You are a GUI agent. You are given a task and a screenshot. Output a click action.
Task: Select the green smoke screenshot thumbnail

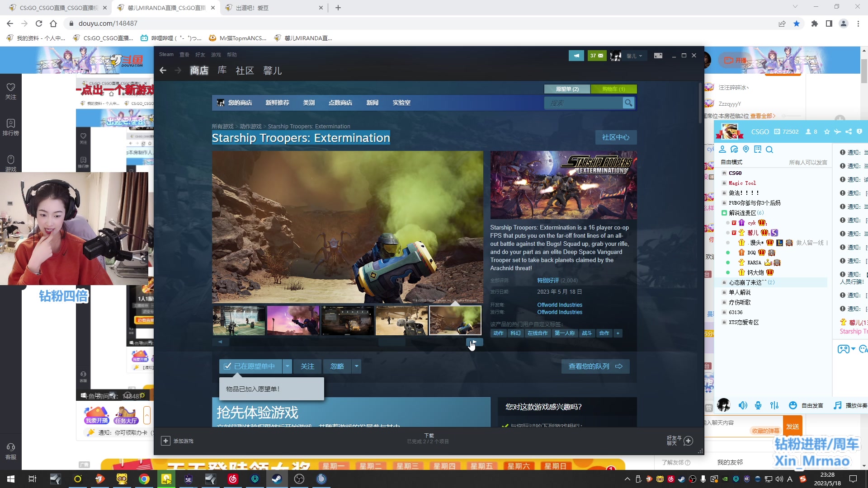455,320
